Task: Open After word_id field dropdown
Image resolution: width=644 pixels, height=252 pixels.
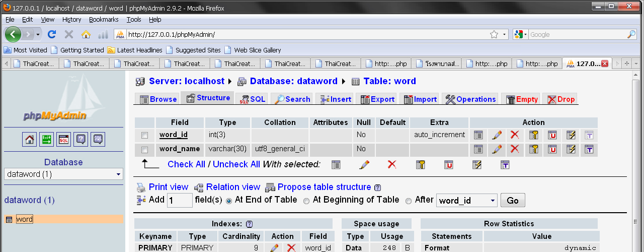Action: pyautogui.click(x=466, y=200)
